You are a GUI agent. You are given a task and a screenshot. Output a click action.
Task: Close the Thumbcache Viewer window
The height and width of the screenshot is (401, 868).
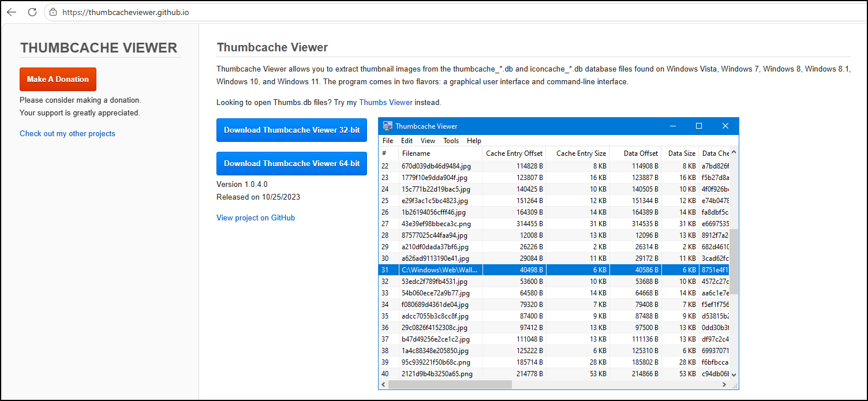pos(725,126)
